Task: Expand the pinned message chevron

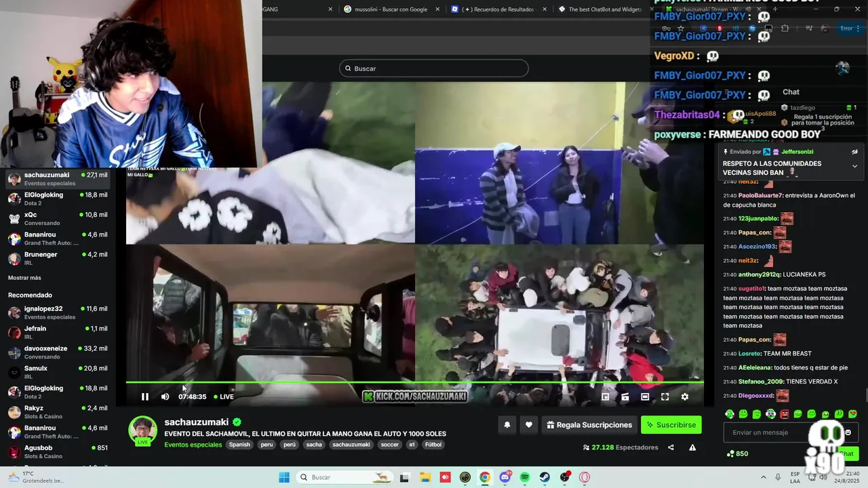Action: 854,166
